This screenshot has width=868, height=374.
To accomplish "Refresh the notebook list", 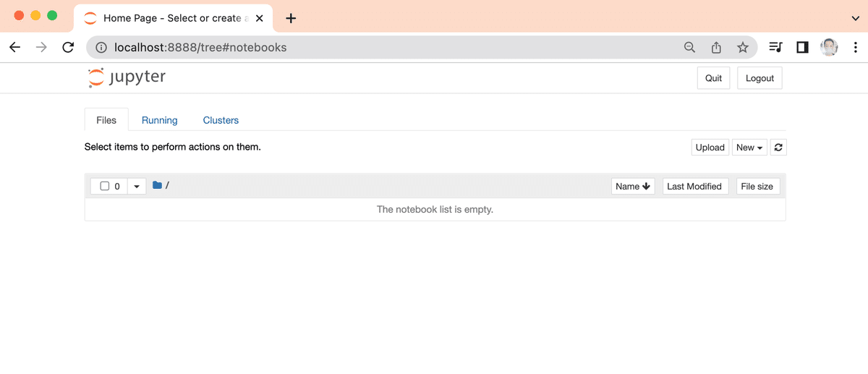I will pos(778,148).
